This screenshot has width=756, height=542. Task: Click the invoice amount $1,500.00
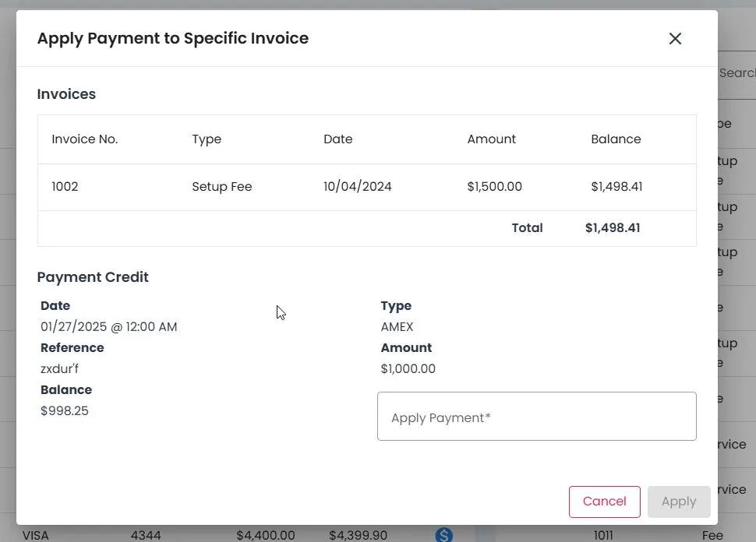point(494,187)
